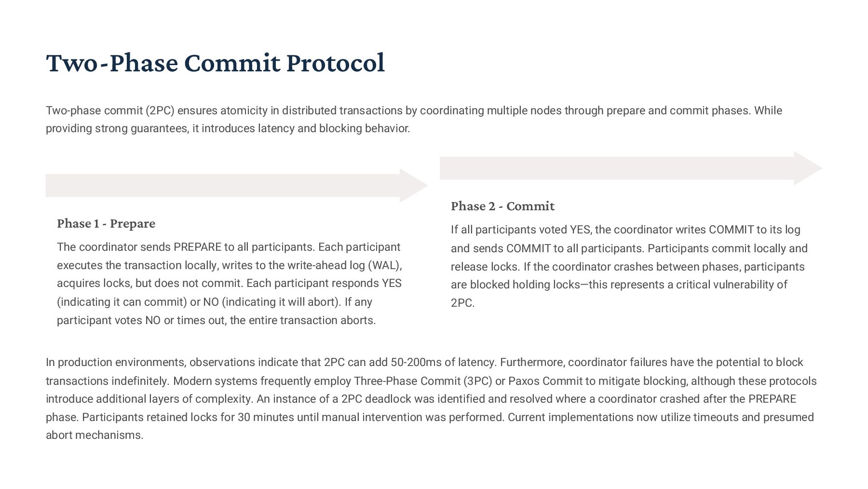Click the Paxos Commit mention
The width and height of the screenshot is (868, 489).
coord(545,381)
